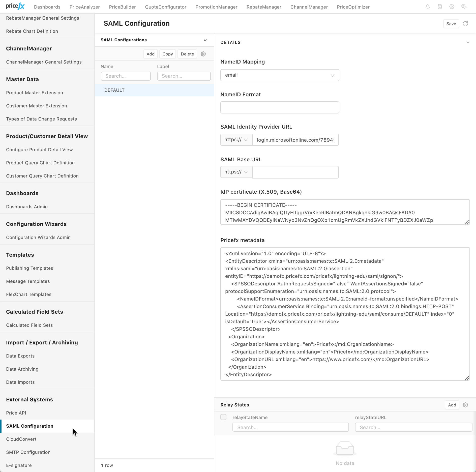Open the QuoteConfigurator menu item
Image resolution: width=476 pixels, height=472 pixels.
(x=165, y=7)
